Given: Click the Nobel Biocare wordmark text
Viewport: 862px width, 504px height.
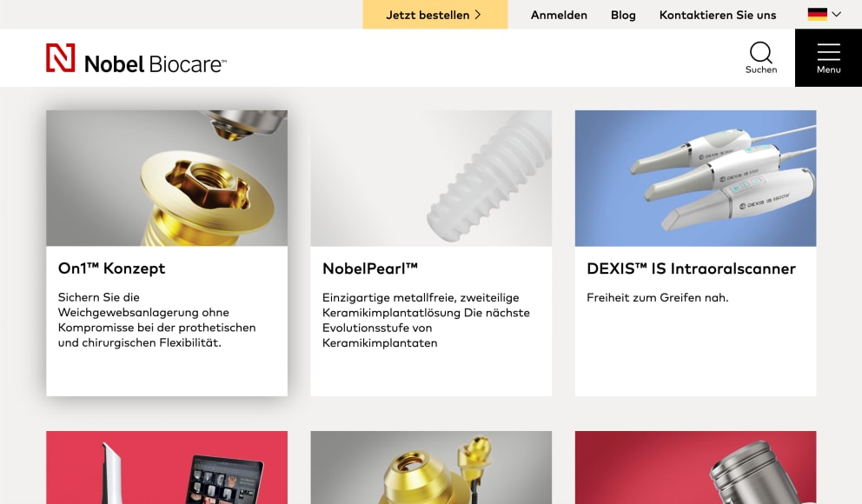Looking at the screenshot, I should click(x=155, y=64).
